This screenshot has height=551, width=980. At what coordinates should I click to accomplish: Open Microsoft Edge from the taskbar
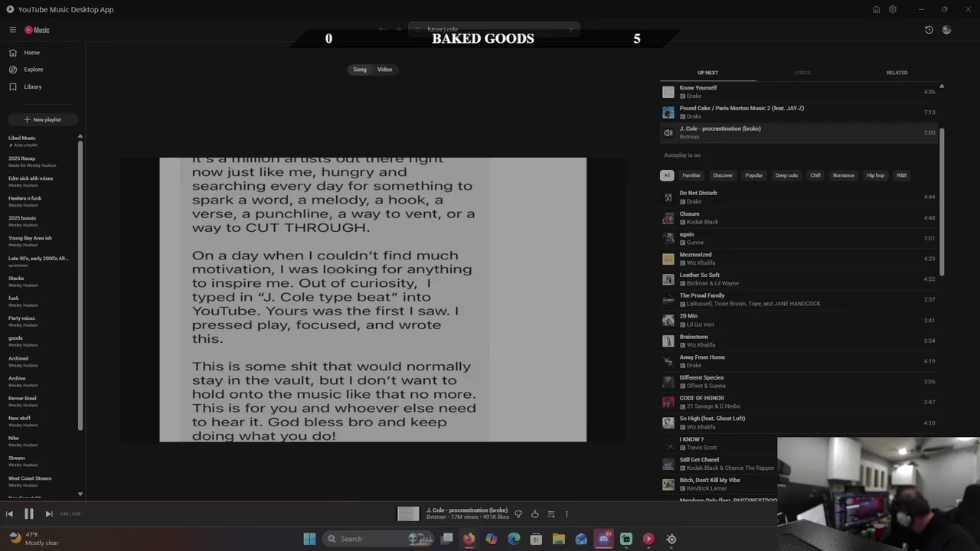pos(514,539)
